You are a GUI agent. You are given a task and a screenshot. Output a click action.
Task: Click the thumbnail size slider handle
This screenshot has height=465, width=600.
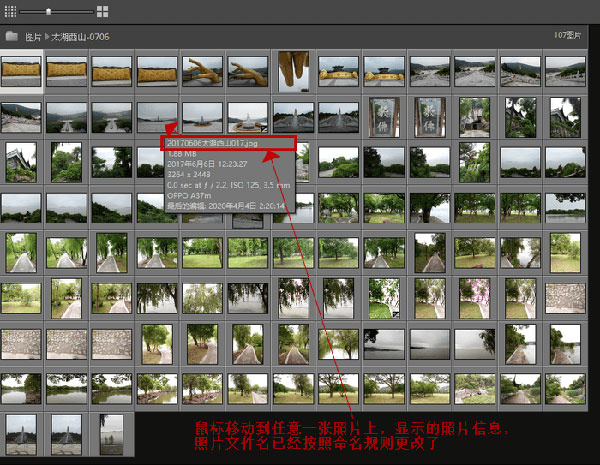point(49,11)
